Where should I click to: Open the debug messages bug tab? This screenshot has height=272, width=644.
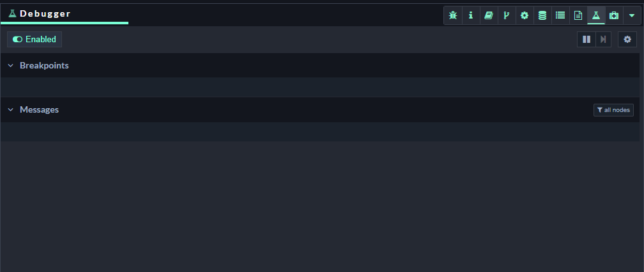[453, 15]
